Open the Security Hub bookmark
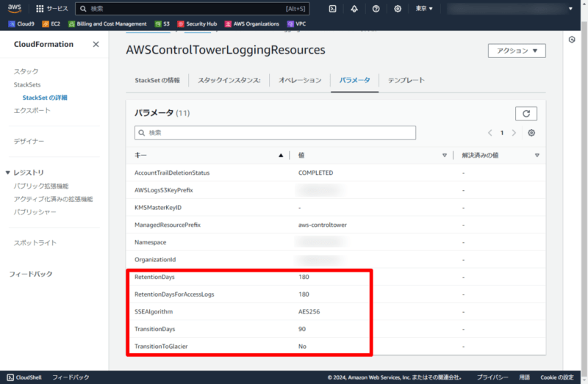This screenshot has height=384, width=588. [197, 24]
